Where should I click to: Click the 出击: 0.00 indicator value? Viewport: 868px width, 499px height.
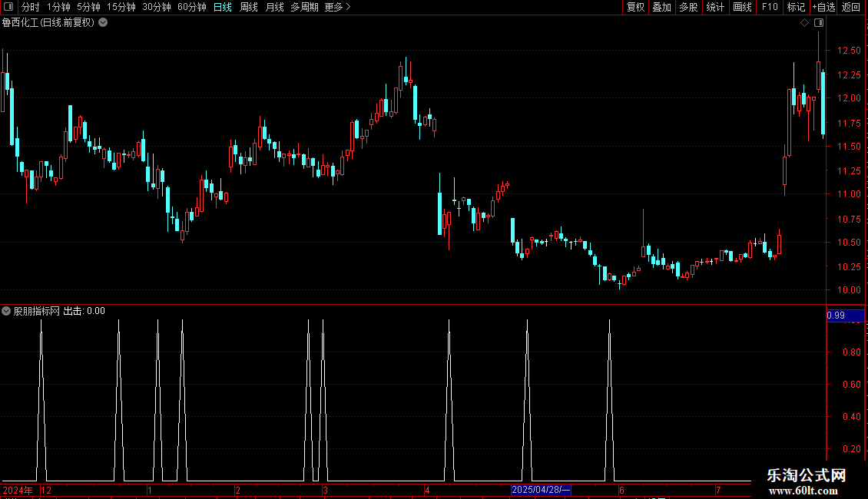tap(84, 311)
